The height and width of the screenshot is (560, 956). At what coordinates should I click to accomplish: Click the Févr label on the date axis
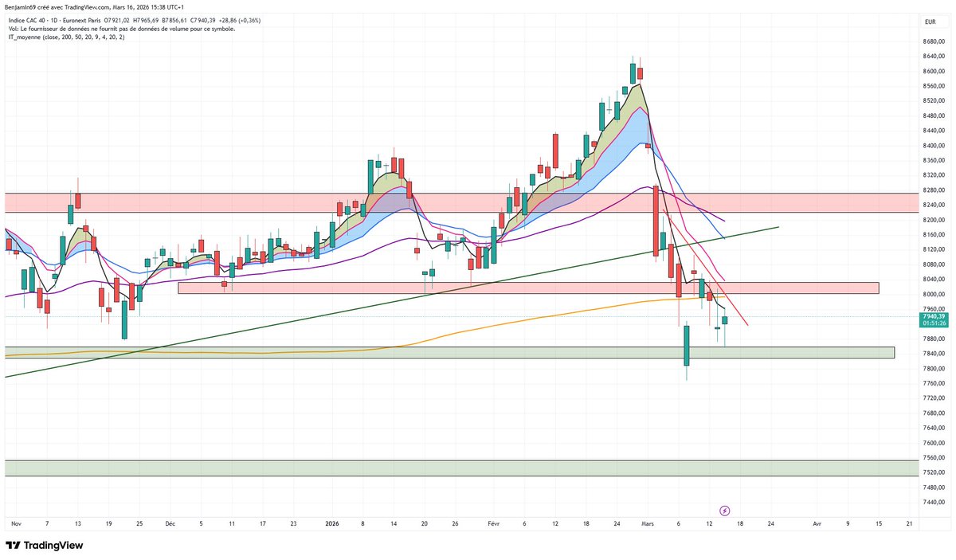coord(494,524)
